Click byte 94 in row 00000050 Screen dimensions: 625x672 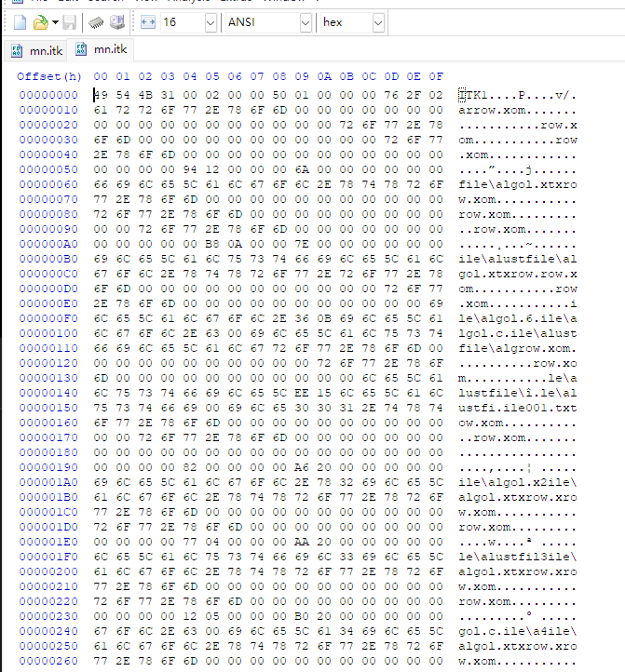[190, 169]
